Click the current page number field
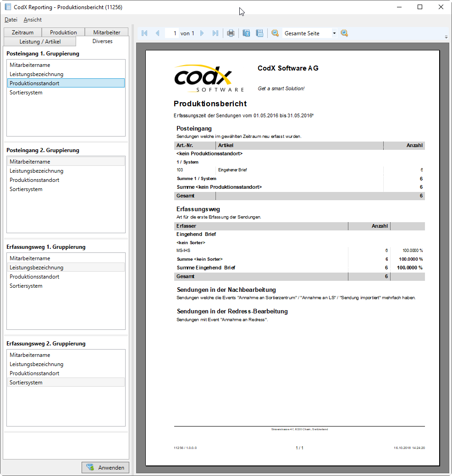This screenshot has width=452, height=476. (x=172, y=33)
